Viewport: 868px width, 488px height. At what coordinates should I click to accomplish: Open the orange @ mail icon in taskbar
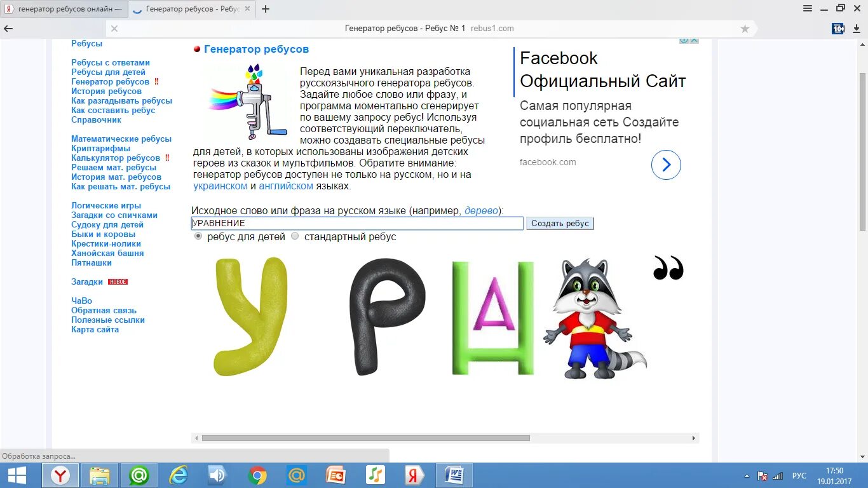pos(297,475)
